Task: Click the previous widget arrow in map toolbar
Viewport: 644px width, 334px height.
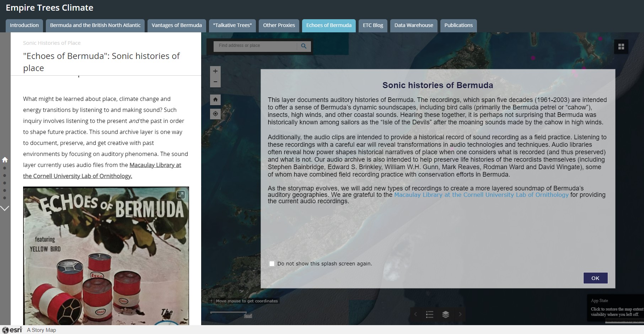Action: pos(415,314)
